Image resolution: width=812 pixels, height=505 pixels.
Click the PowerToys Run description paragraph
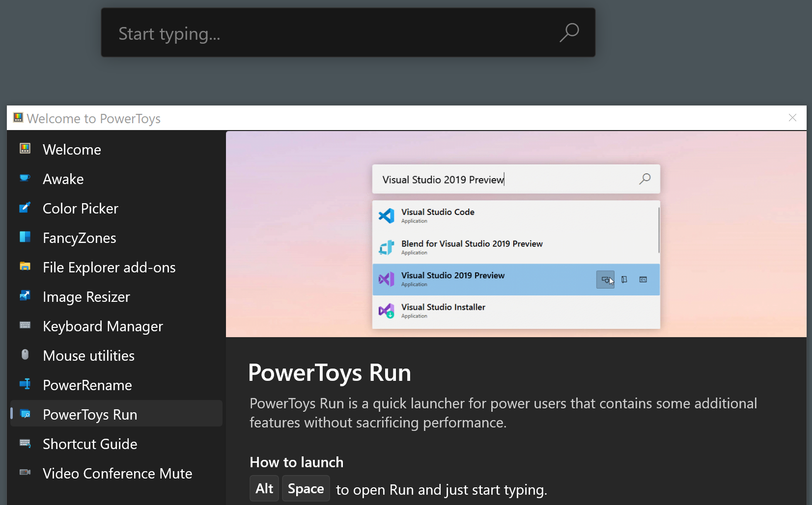click(503, 413)
